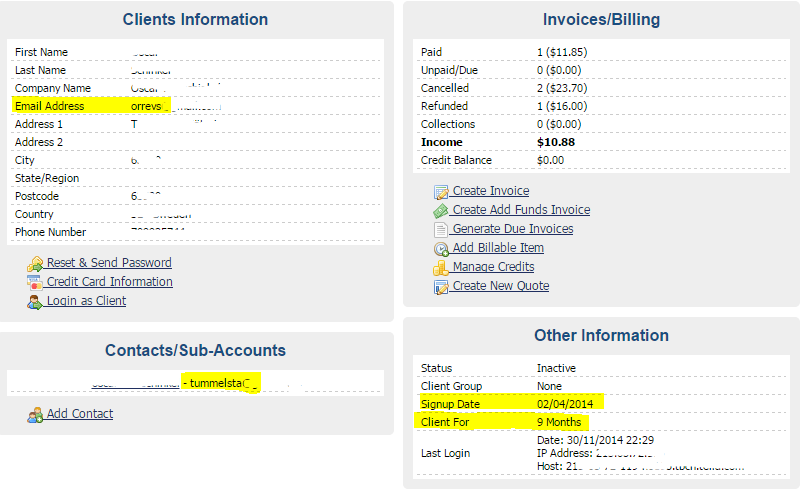Click the Login as Client user icon
This screenshot has width=803, height=500.
point(35,302)
